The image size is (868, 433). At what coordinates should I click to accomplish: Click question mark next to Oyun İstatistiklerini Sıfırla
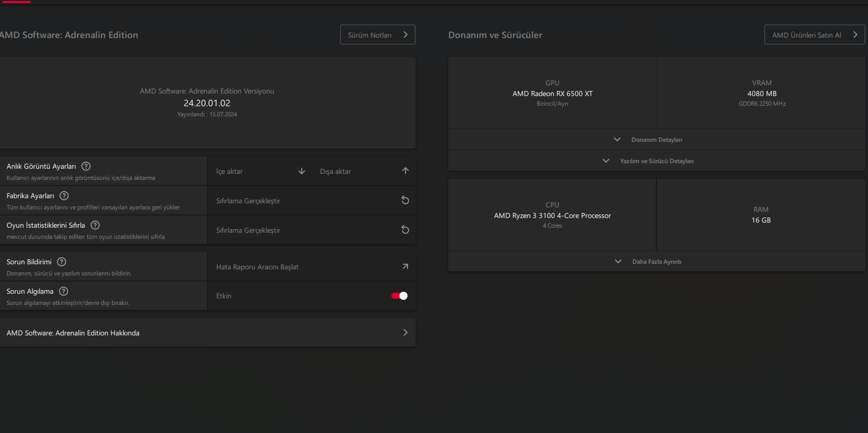click(95, 225)
